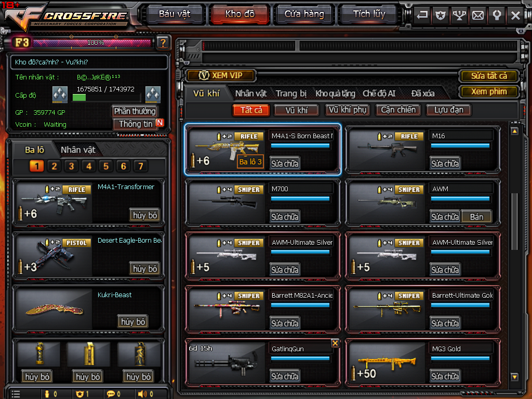Click the bullet icon in status bar

click(x=47, y=394)
